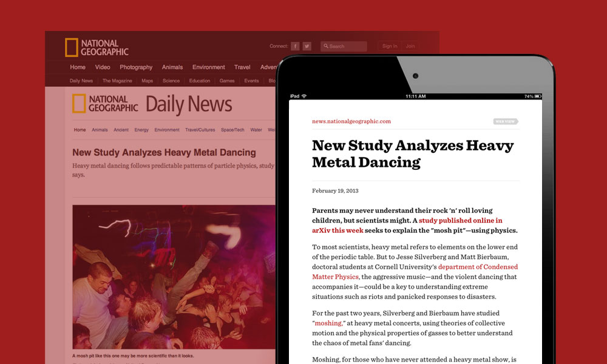Open National Geographic's Twitter page icon
The image size is (607, 364).
pos(307,46)
